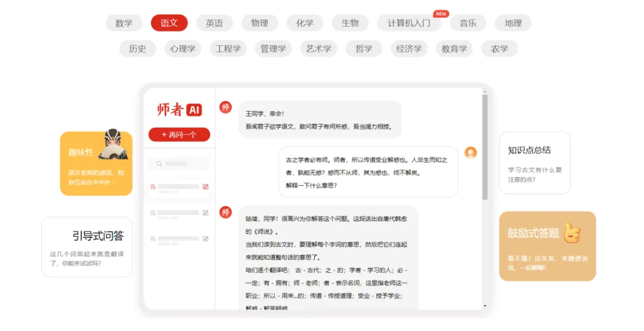Click the 师 avatar beside the greeting message
644x331 pixels.
click(225, 107)
